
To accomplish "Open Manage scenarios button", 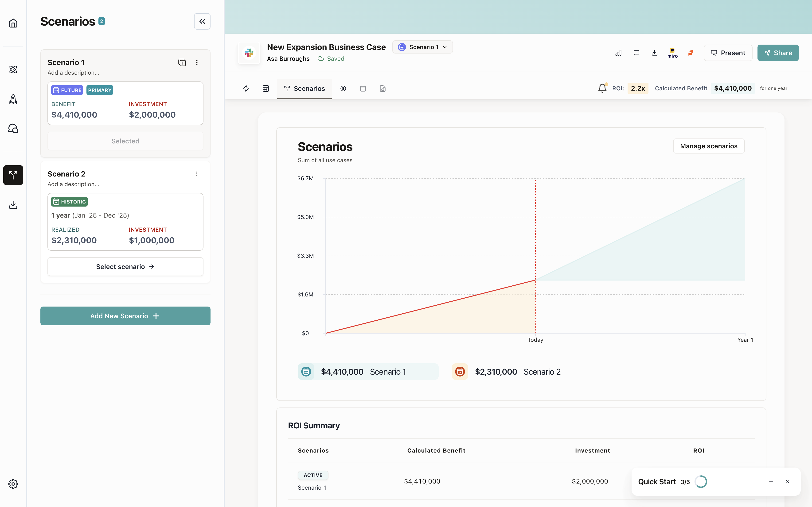I will pyautogui.click(x=709, y=146).
